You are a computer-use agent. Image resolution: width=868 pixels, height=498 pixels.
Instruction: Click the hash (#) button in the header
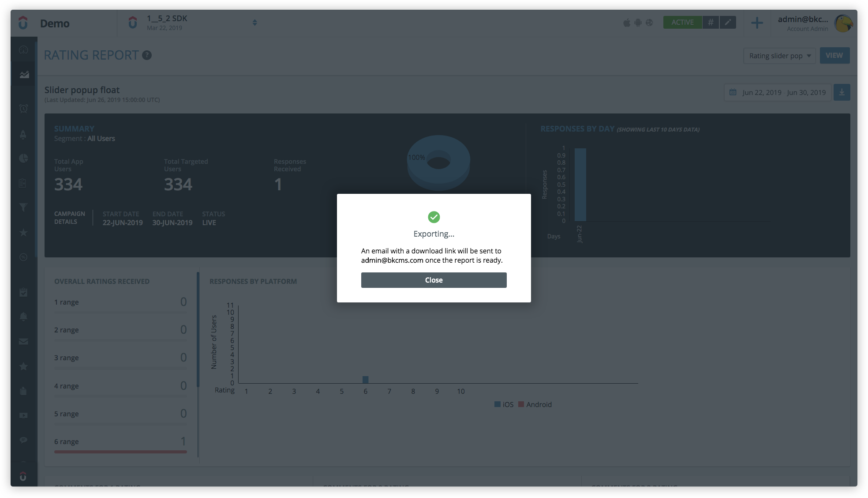point(711,22)
